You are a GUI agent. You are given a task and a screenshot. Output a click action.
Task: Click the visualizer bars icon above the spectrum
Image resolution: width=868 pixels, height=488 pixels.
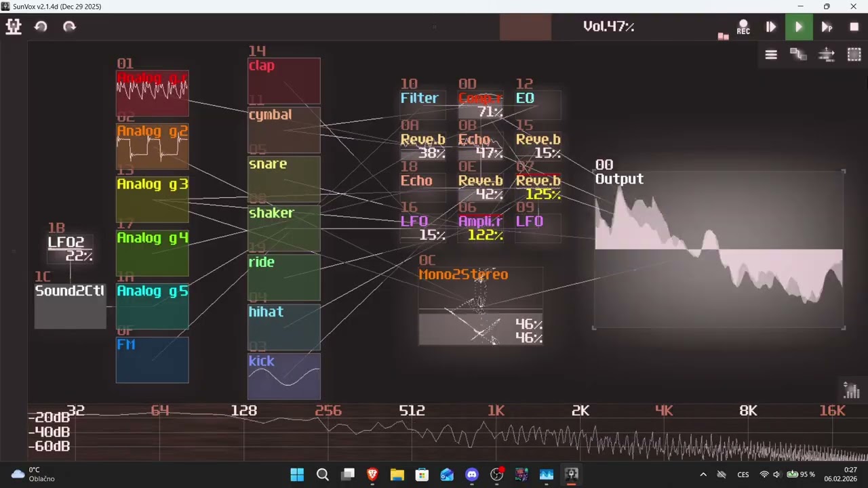click(x=851, y=390)
